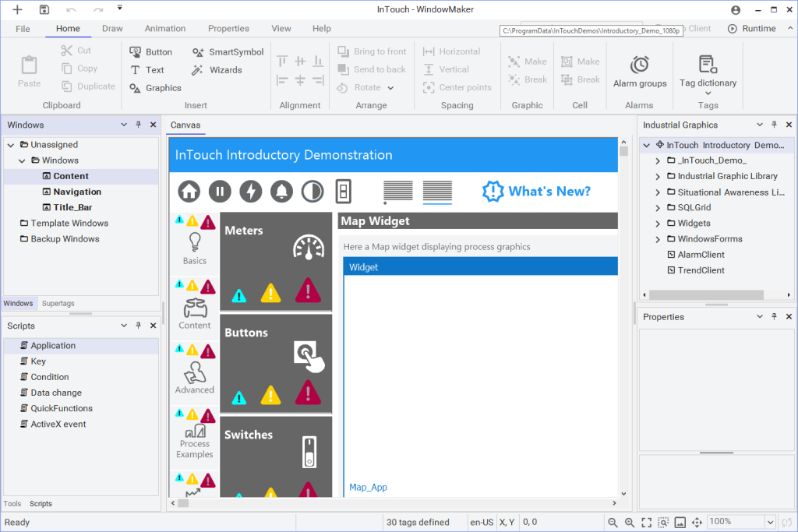Screen dimensions: 798x532
Task: Click the save icon in title bar
Action: (x=44, y=9)
